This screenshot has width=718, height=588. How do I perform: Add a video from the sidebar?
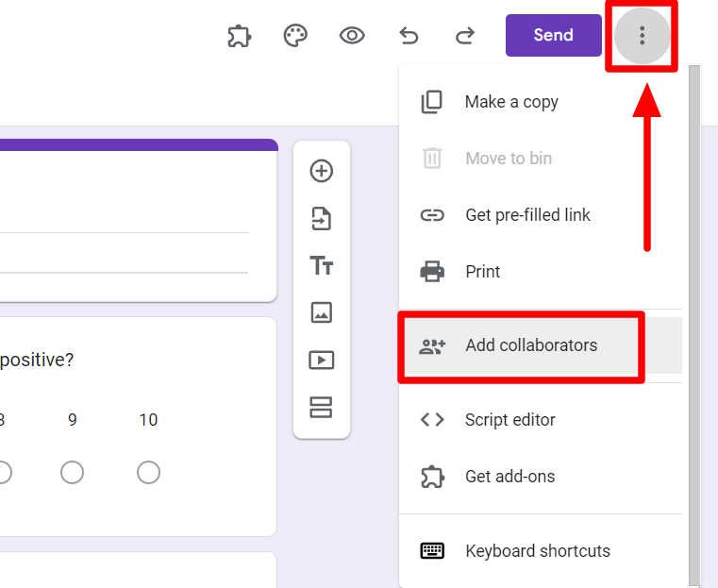pyautogui.click(x=322, y=360)
